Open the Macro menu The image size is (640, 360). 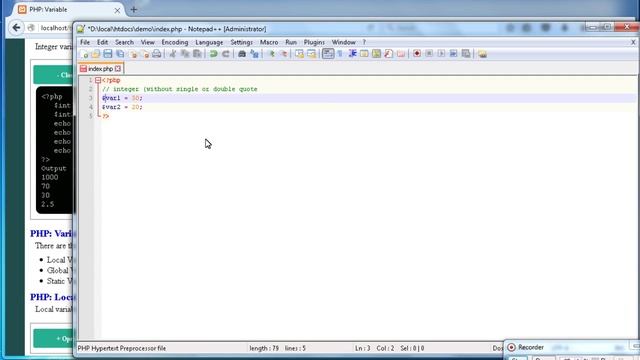coord(269,42)
